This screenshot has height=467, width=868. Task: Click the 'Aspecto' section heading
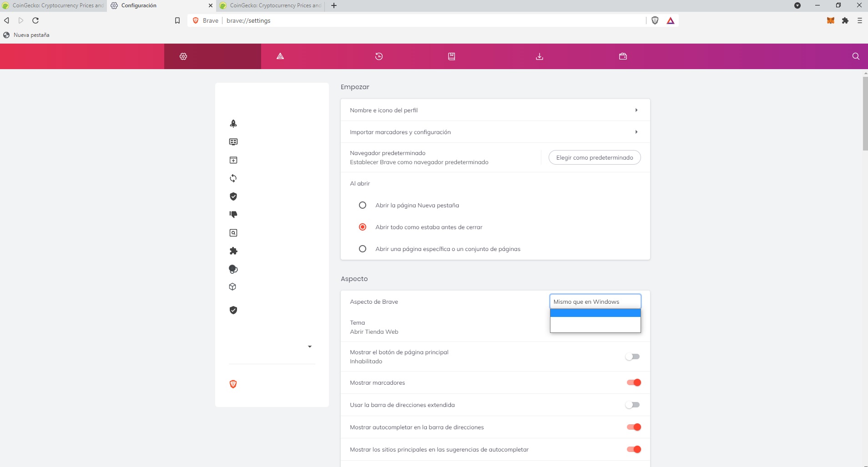coord(354,279)
